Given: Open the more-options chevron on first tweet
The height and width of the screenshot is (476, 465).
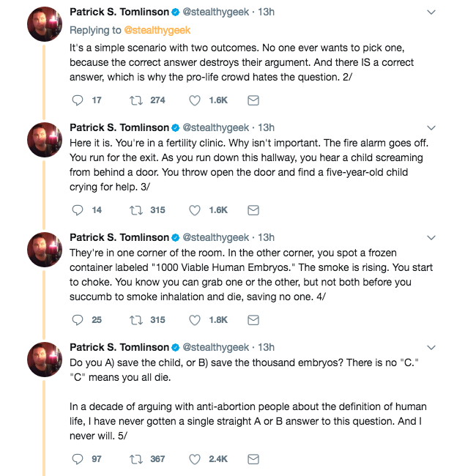Looking at the screenshot, I should (x=431, y=12).
